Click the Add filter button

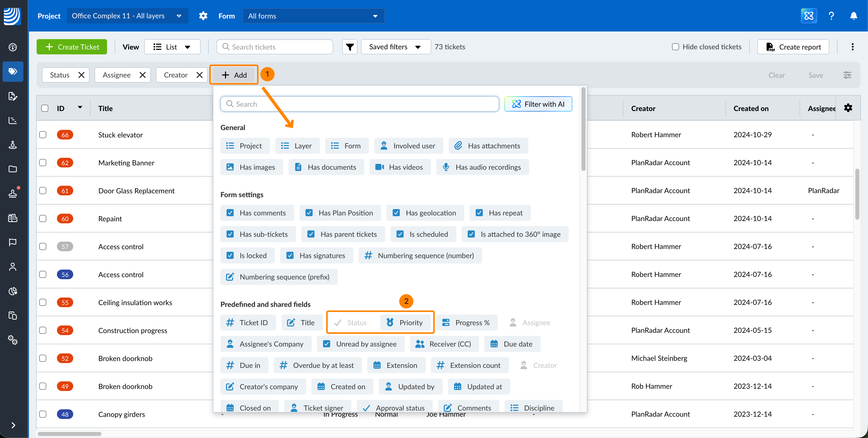pos(234,75)
